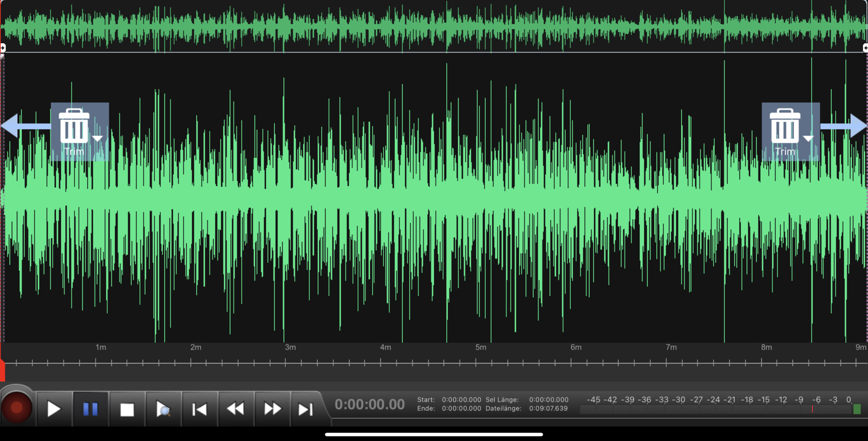Click the Start time value field
Image resolution: width=868 pixels, height=441 pixels.
pos(461,400)
